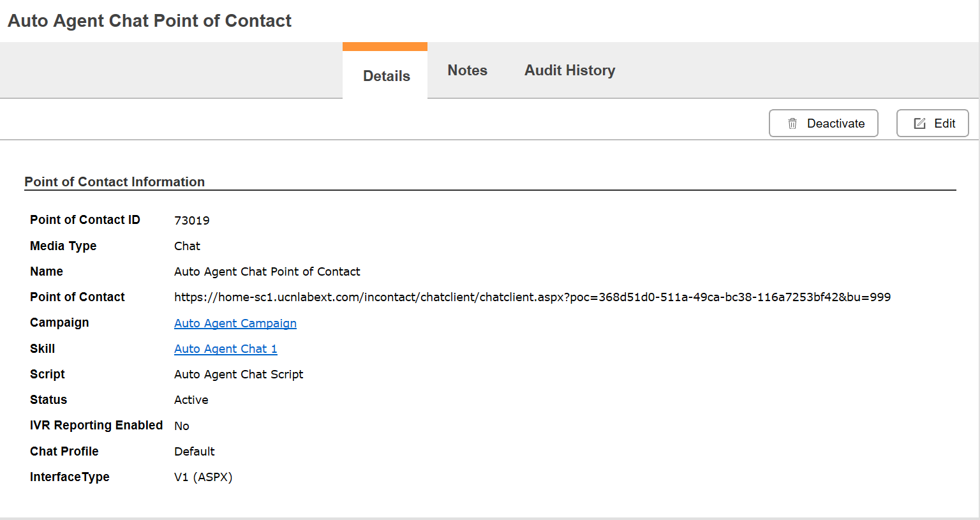Click the chat client URL text

pos(532,297)
